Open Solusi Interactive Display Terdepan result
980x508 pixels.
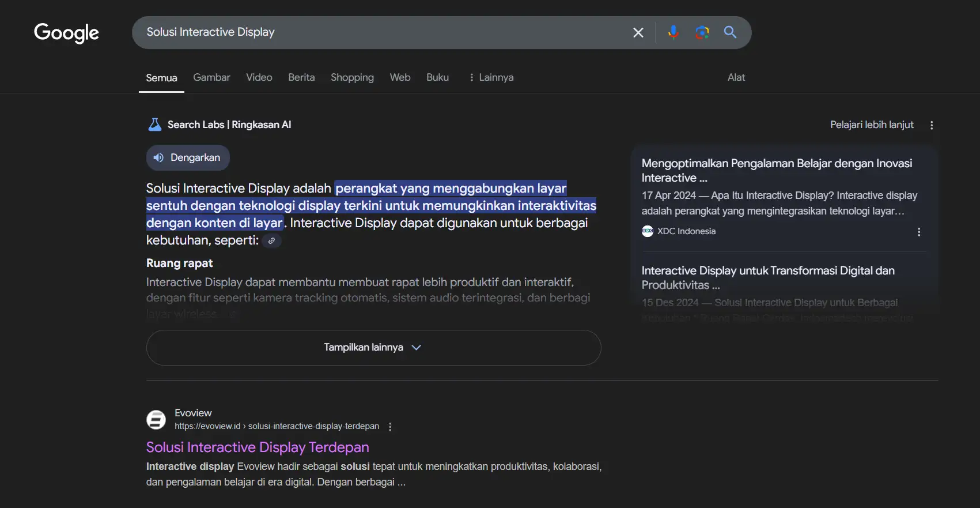click(258, 447)
